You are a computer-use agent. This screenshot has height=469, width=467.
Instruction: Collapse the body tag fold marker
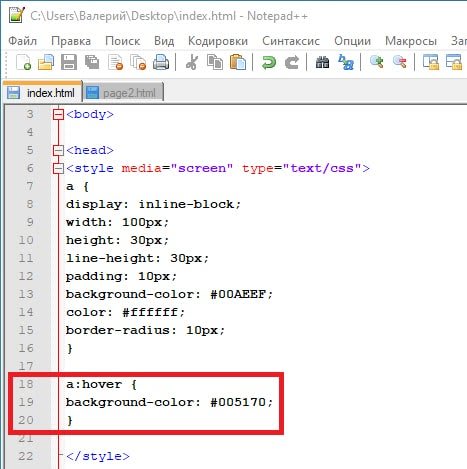tap(58, 115)
